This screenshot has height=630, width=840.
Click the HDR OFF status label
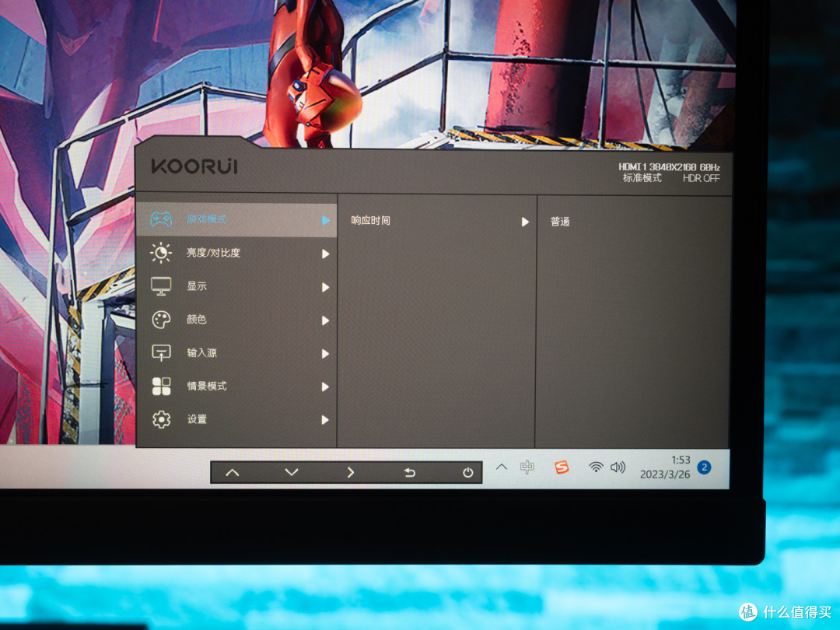coord(702,178)
